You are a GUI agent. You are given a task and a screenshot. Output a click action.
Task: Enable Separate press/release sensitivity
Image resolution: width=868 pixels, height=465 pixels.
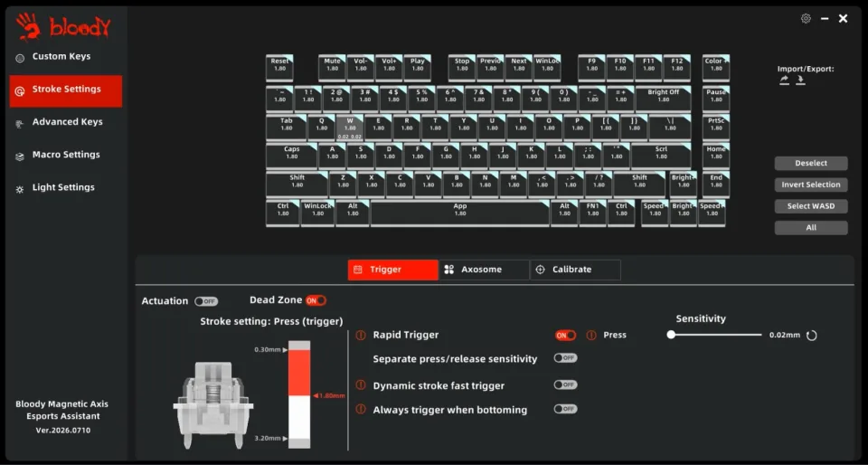point(565,358)
